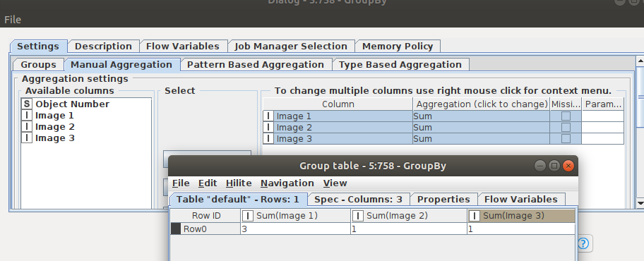Switch to the Flow Variables tab in dialog
This screenshot has width=644, height=261.
pyautogui.click(x=183, y=47)
